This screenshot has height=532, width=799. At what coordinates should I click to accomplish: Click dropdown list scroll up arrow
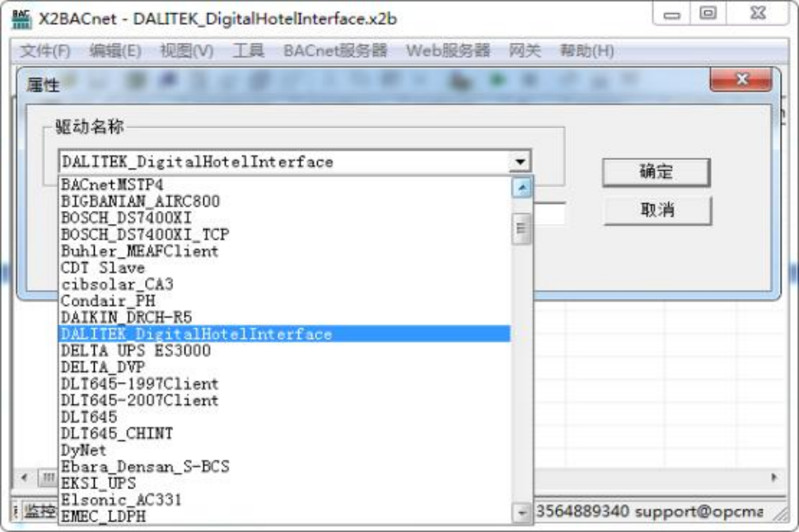[521, 188]
